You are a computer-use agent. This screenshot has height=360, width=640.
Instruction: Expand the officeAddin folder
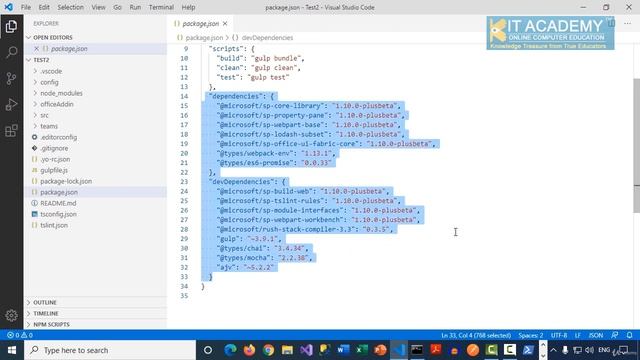pos(57,104)
